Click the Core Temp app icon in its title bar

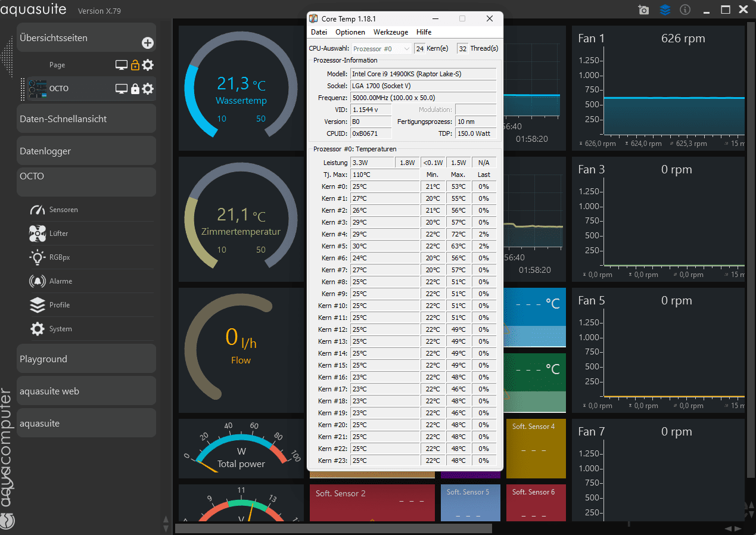point(314,18)
